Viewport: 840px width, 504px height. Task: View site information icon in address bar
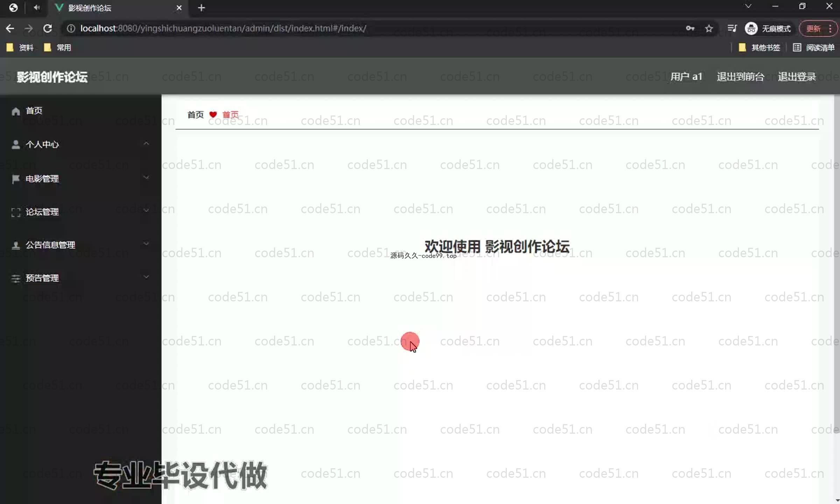(x=71, y=28)
